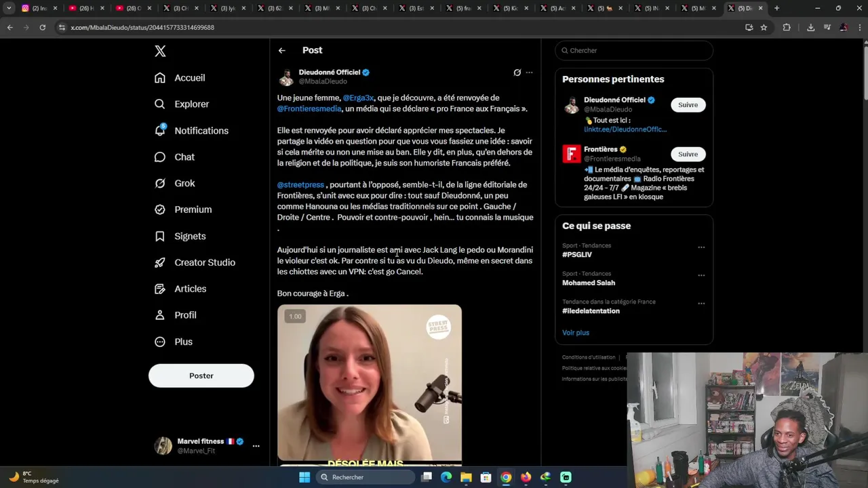Click the Poster button
The width and height of the screenshot is (868, 488).
tap(201, 375)
